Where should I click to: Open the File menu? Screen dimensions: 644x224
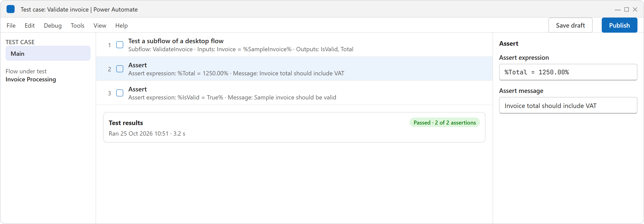11,25
